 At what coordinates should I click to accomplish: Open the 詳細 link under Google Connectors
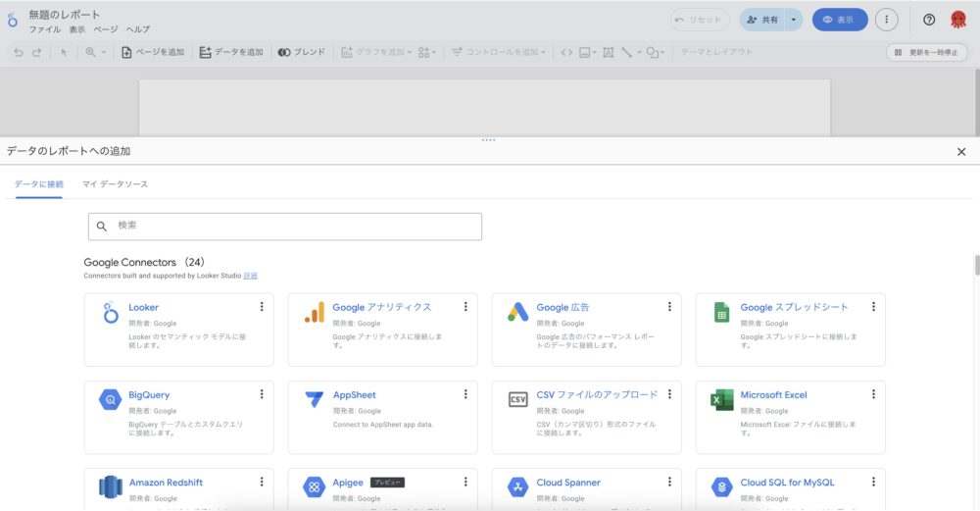coord(251,277)
